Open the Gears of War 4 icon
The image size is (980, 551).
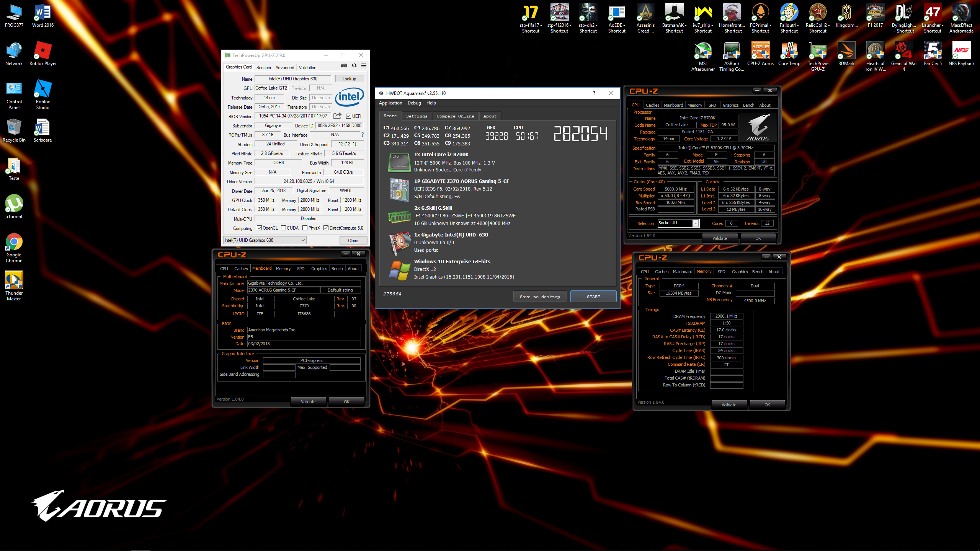[x=904, y=57]
